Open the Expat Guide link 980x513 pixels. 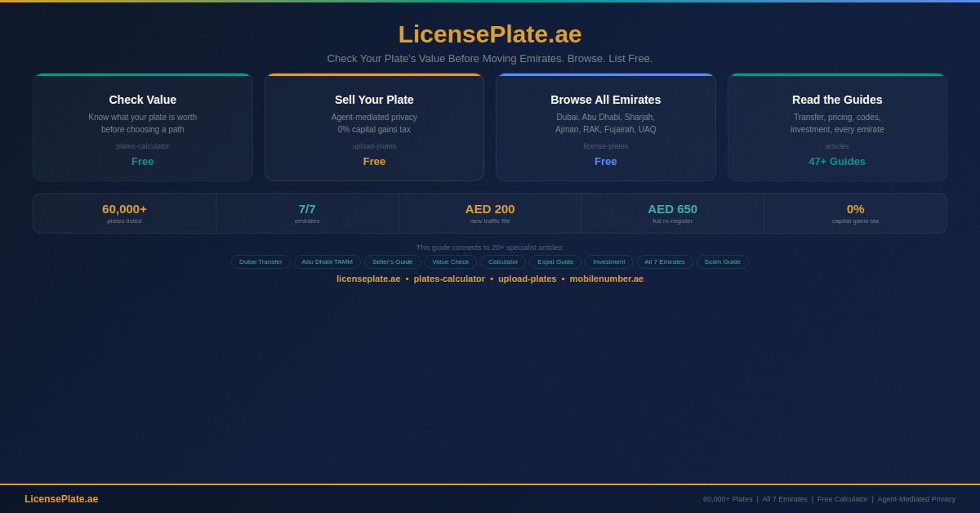click(555, 261)
